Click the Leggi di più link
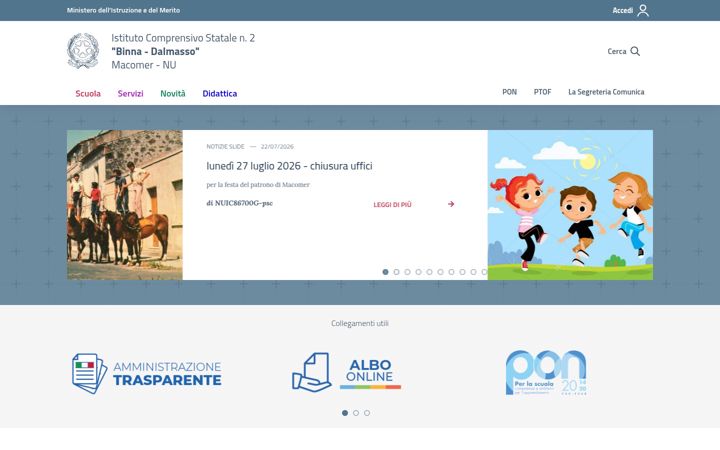720x450 pixels. coord(392,204)
